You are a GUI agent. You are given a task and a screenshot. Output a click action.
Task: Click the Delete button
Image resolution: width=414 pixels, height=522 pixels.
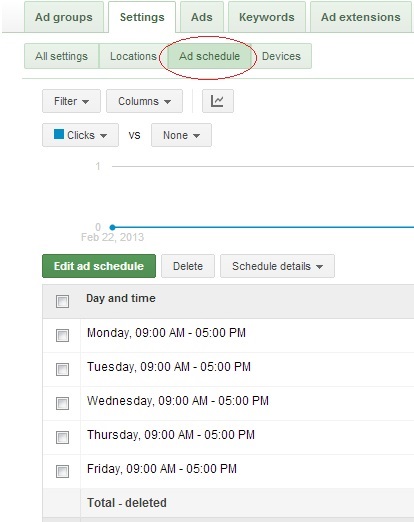tap(188, 266)
